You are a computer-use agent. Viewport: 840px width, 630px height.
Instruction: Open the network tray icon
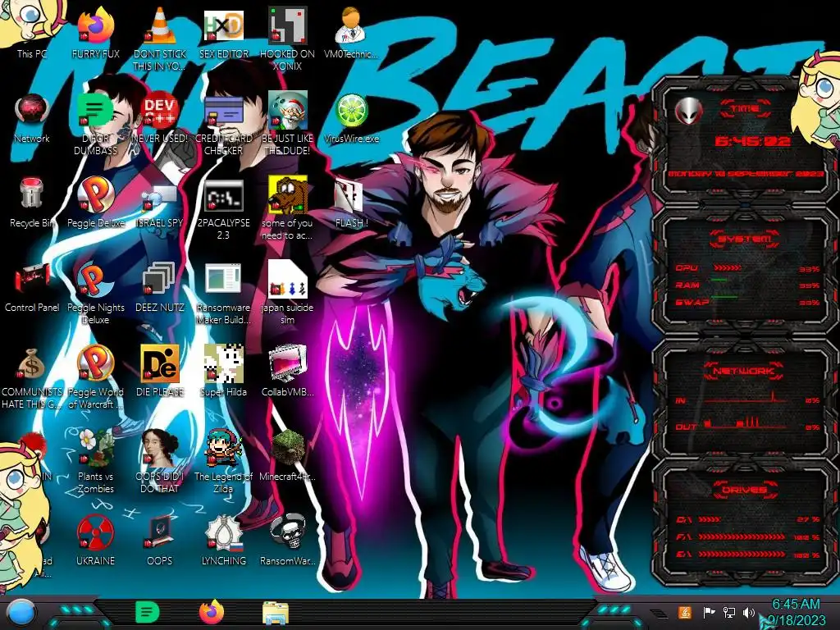[729, 612]
